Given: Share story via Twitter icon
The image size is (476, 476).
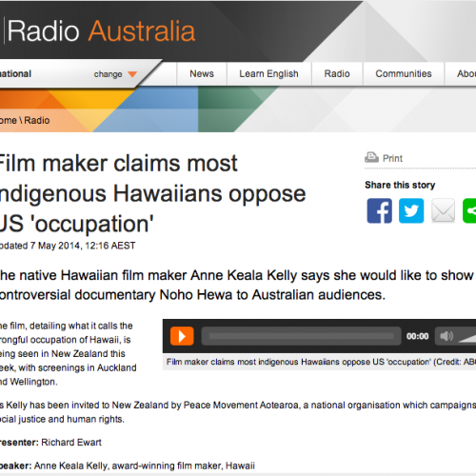Looking at the screenshot, I should pos(411,210).
